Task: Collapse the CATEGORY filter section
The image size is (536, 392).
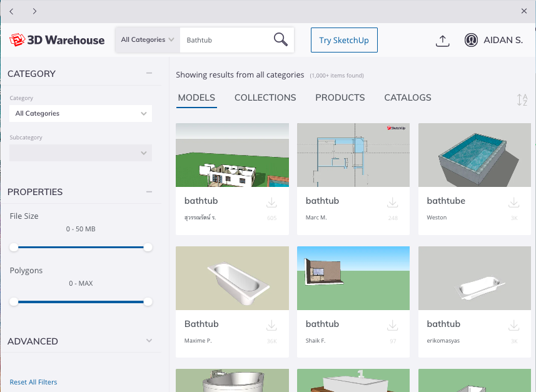Action: (x=149, y=73)
